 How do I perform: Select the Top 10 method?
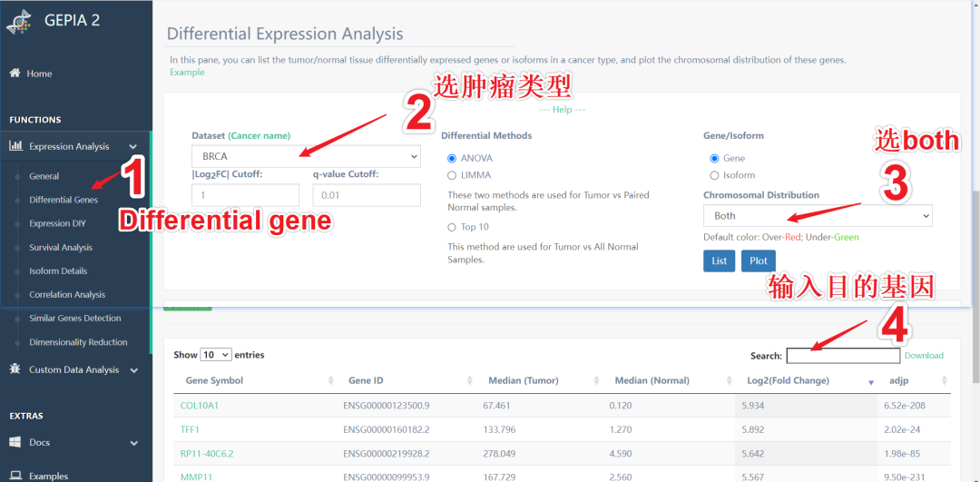coord(452,227)
